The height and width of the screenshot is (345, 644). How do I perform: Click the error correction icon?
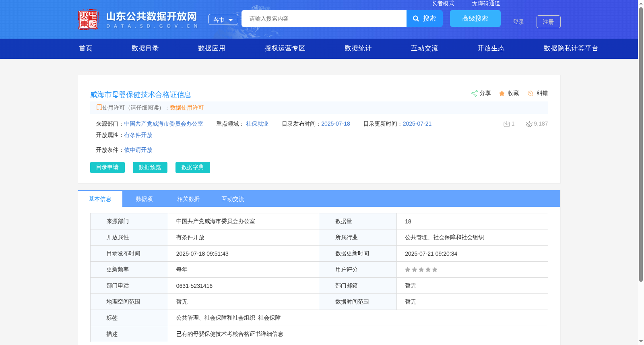pos(530,93)
